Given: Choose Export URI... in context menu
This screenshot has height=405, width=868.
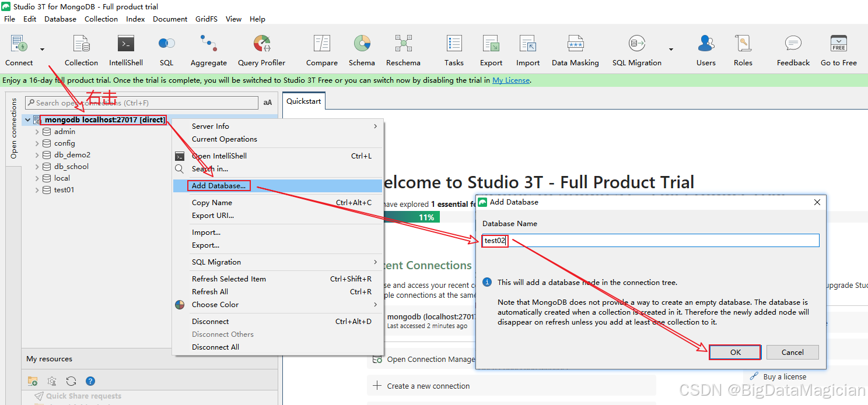Looking at the screenshot, I should (278, 215).
